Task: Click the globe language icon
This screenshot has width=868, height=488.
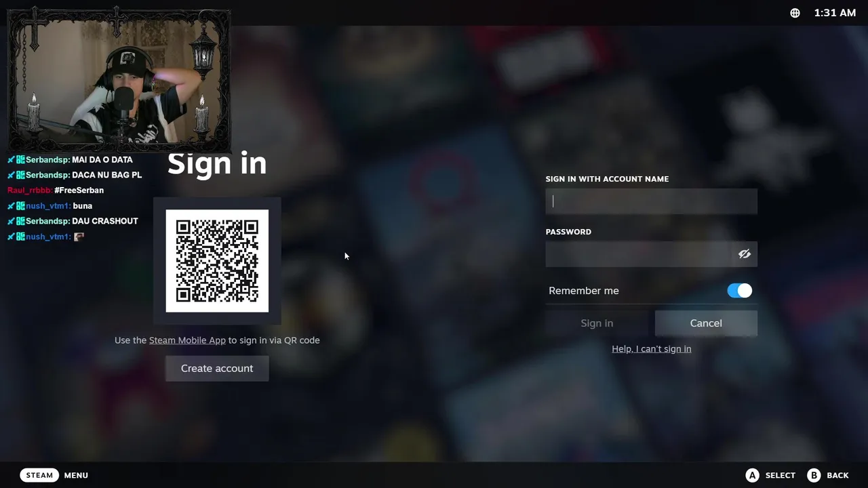Action: point(795,13)
